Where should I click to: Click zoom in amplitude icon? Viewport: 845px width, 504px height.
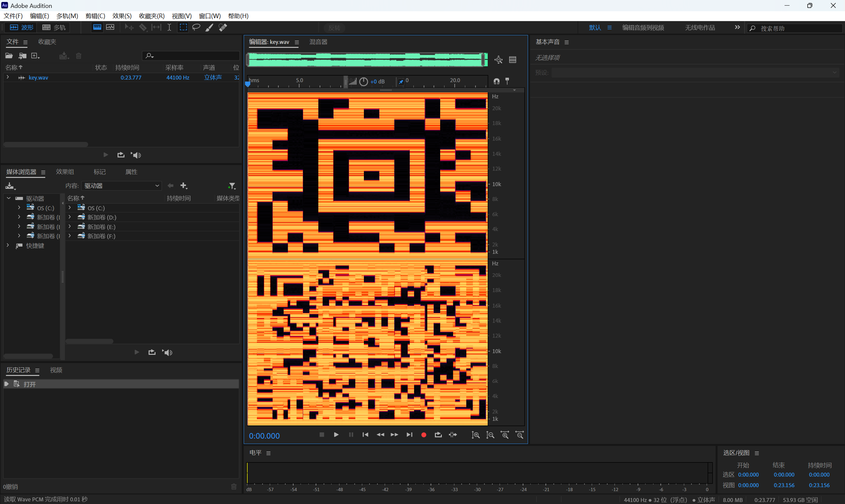pos(476,435)
